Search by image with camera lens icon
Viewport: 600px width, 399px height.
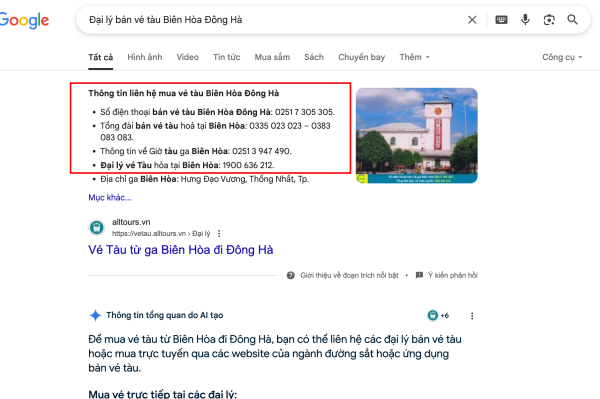point(549,20)
